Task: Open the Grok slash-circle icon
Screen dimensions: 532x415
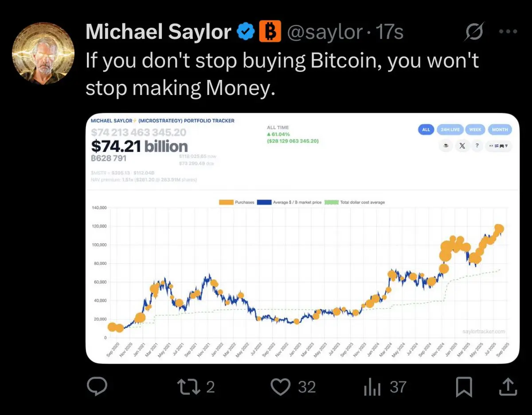Action: pyautogui.click(x=474, y=32)
